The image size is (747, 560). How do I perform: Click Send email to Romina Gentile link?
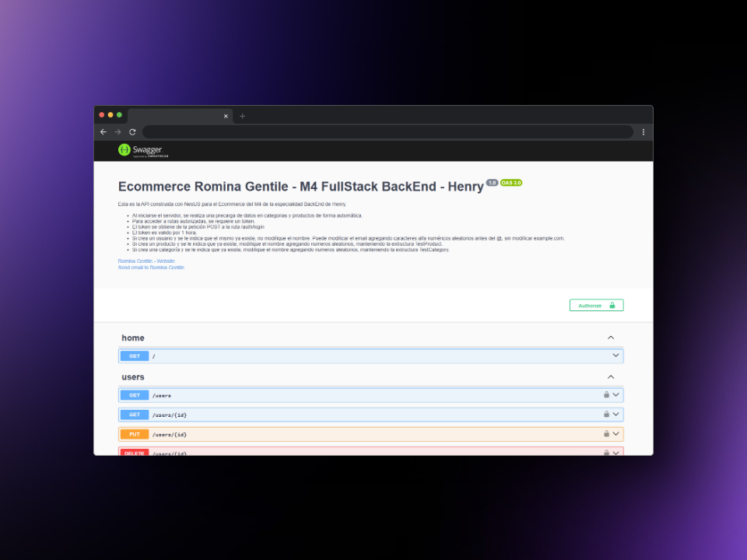pyautogui.click(x=151, y=268)
